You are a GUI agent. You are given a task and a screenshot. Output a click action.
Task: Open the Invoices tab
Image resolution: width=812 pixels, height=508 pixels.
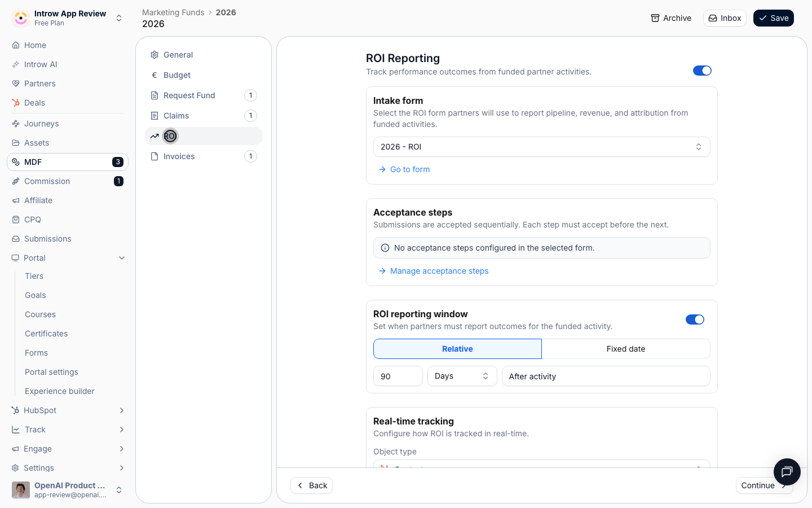click(x=204, y=156)
